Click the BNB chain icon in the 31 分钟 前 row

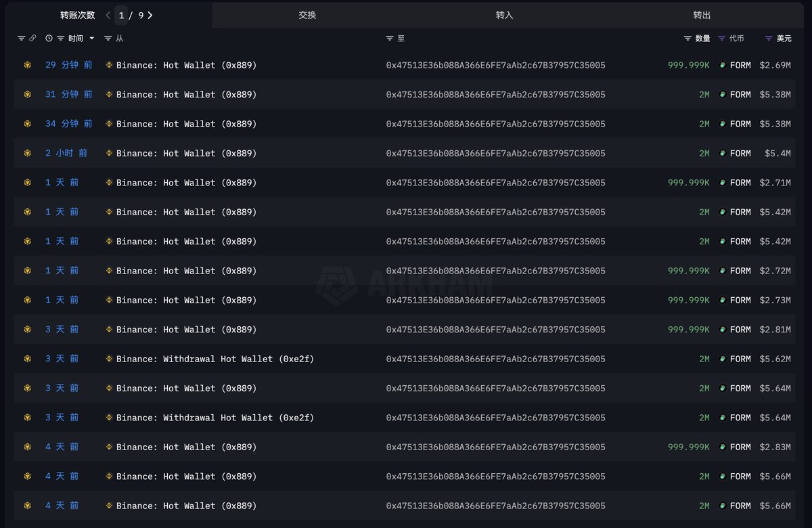point(28,94)
